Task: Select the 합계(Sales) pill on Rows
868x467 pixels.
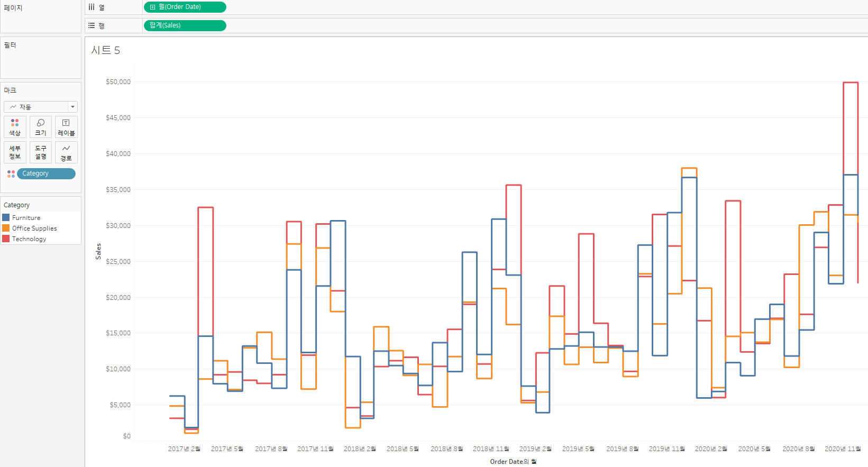Action: tap(185, 25)
